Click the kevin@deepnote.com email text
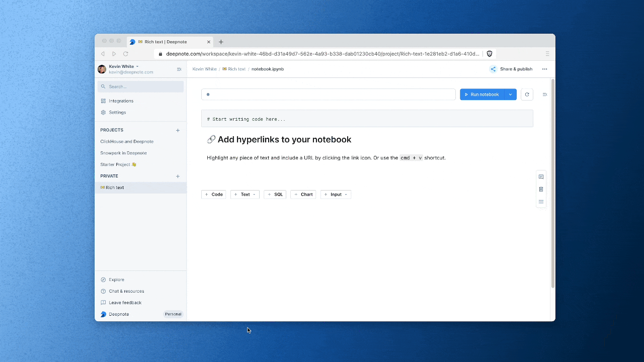The image size is (644, 362). click(131, 72)
